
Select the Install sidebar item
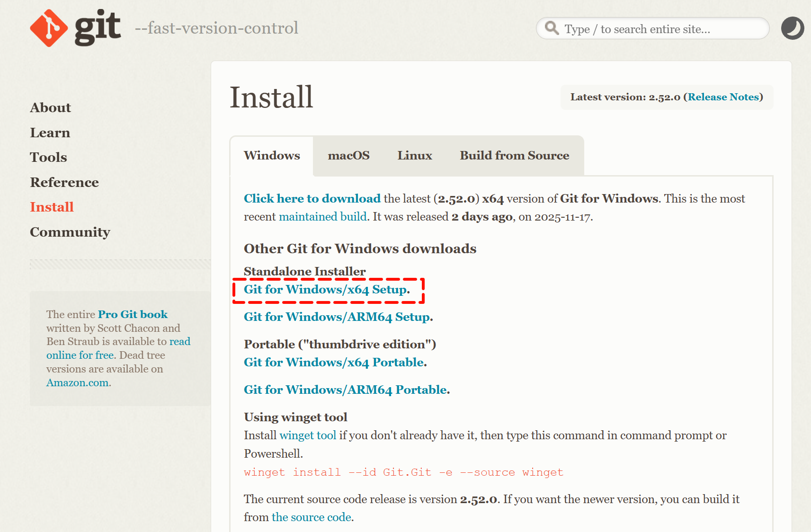pos(52,207)
